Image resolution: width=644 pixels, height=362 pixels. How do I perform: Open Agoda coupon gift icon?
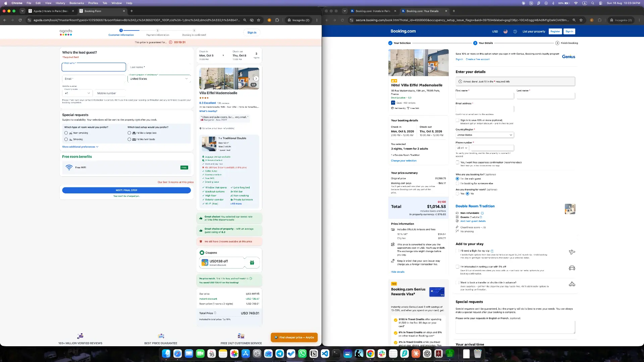click(252, 263)
